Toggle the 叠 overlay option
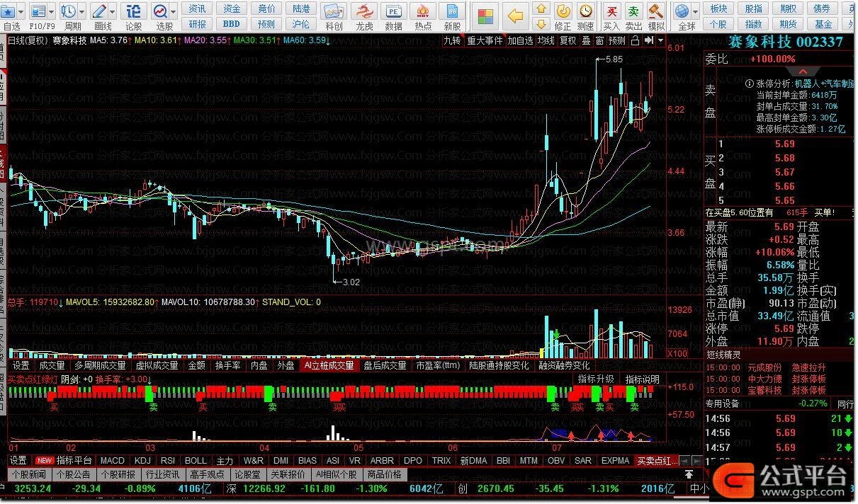The height and width of the screenshot is (504, 858). pyautogui.click(x=586, y=40)
